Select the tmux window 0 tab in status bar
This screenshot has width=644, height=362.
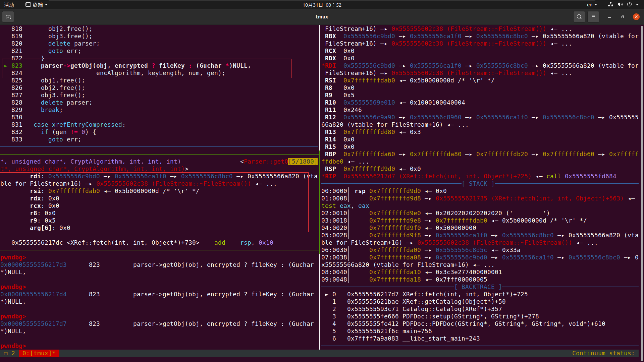coord(39,353)
